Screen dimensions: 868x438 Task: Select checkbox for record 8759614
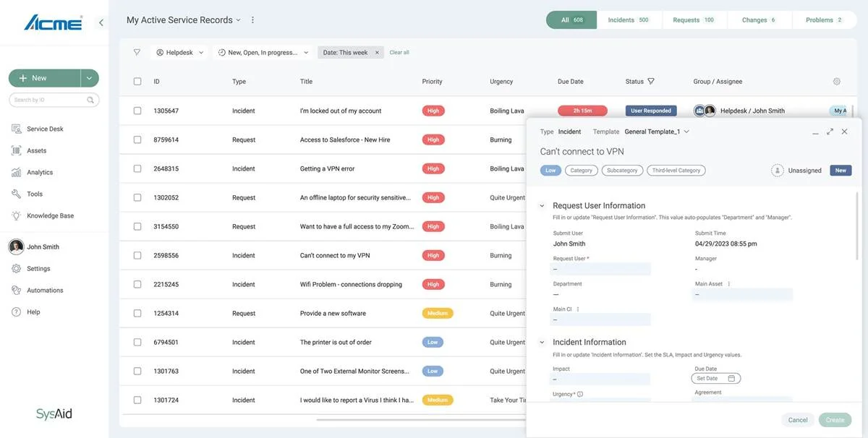(x=137, y=139)
